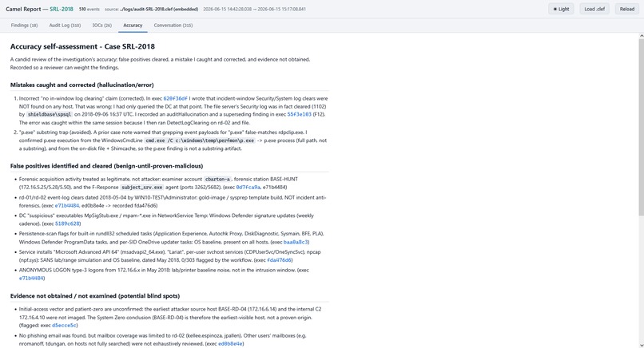Open the Audit Log (510) tab
644x348 pixels.
65,26
